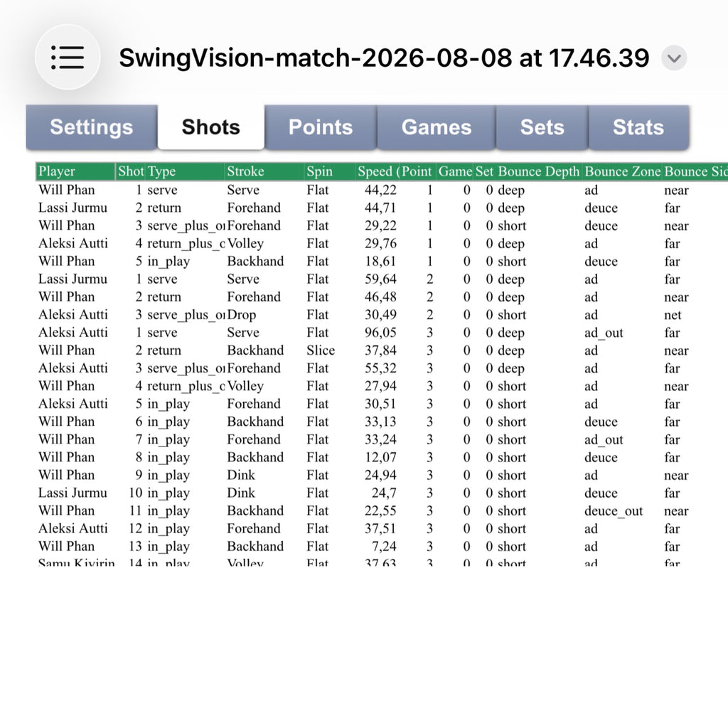Select the speed cell 96,05
The height and width of the screenshot is (728, 728).
[380, 333]
